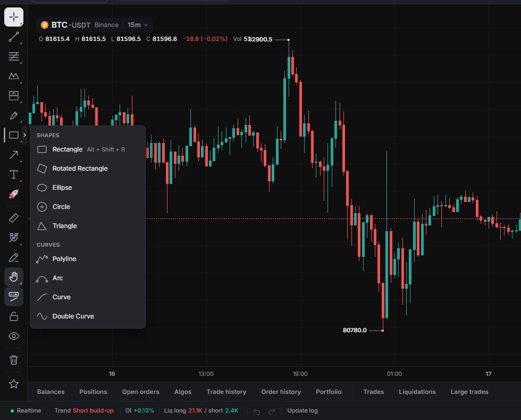Switch to the Balances tab
The height and width of the screenshot is (420, 521).
tap(51, 392)
